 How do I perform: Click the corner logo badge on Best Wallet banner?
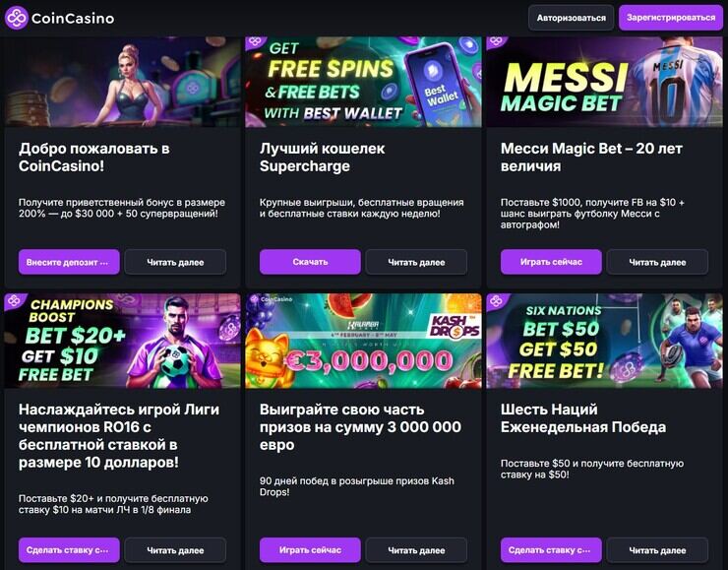(255, 42)
